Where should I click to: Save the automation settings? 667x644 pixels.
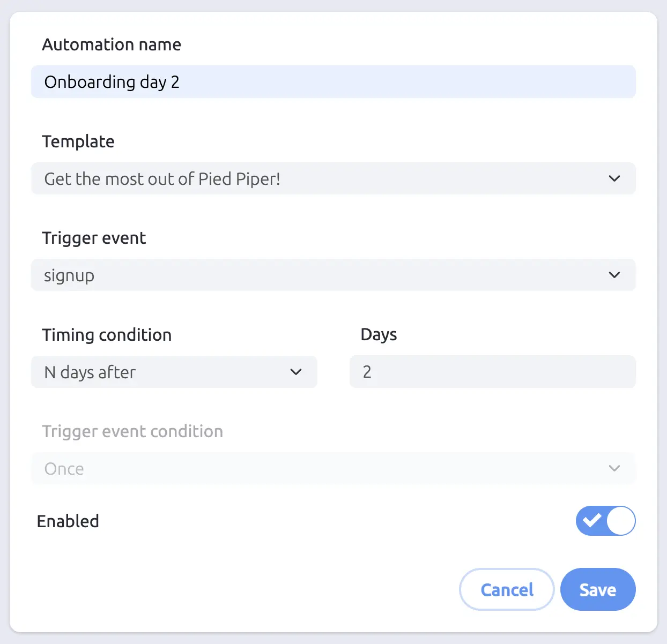click(598, 589)
